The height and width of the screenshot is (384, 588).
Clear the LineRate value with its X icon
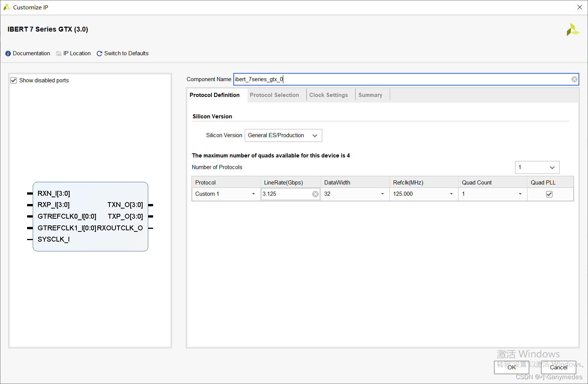pos(315,194)
